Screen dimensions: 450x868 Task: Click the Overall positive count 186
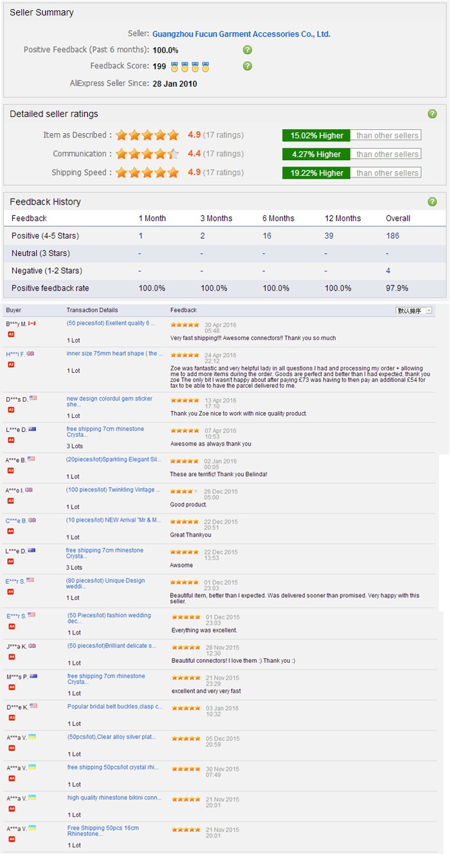[x=393, y=236]
